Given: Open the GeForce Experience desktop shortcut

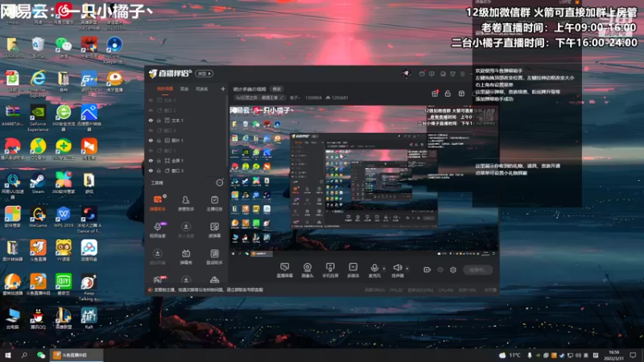Looking at the screenshot, I should click(x=38, y=117).
